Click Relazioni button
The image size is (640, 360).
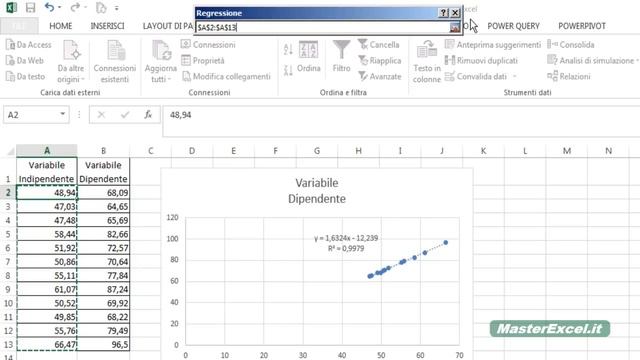click(x=569, y=76)
